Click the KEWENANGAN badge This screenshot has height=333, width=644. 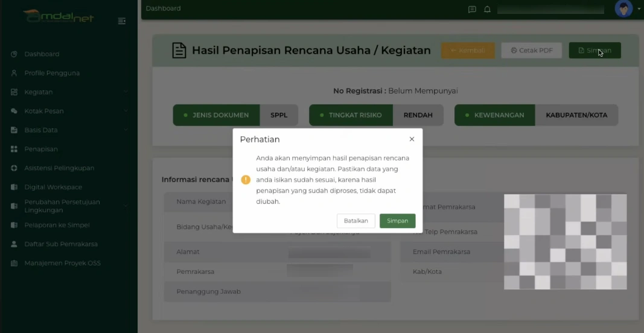(x=494, y=115)
